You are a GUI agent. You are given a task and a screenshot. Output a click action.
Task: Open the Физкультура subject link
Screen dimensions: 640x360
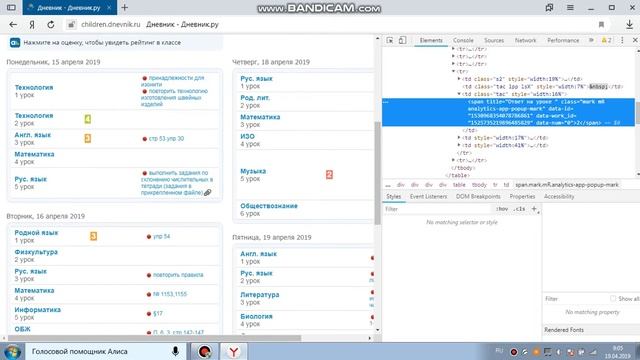click(x=36, y=252)
